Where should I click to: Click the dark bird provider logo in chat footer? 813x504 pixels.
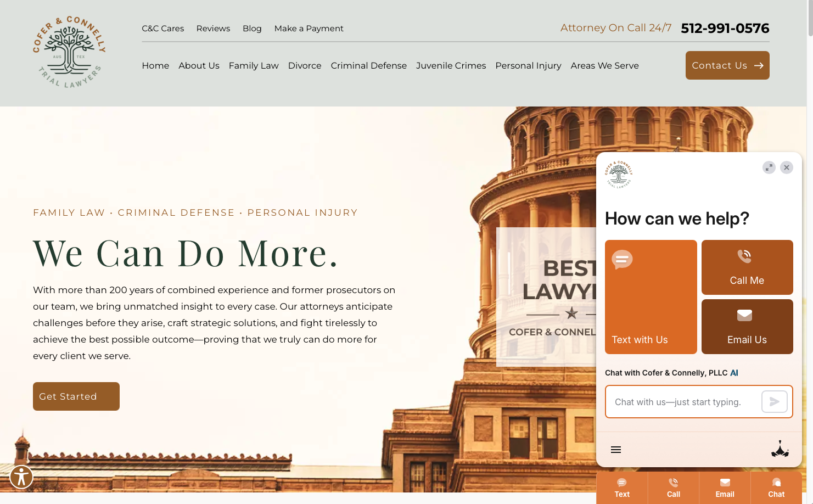pos(780,449)
